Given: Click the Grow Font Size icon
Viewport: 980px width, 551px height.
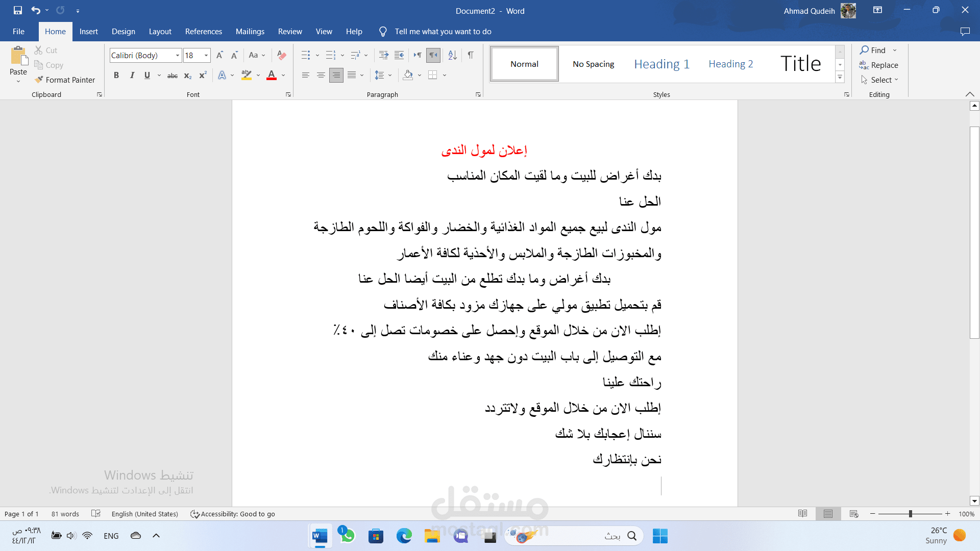Looking at the screenshot, I should (x=219, y=55).
